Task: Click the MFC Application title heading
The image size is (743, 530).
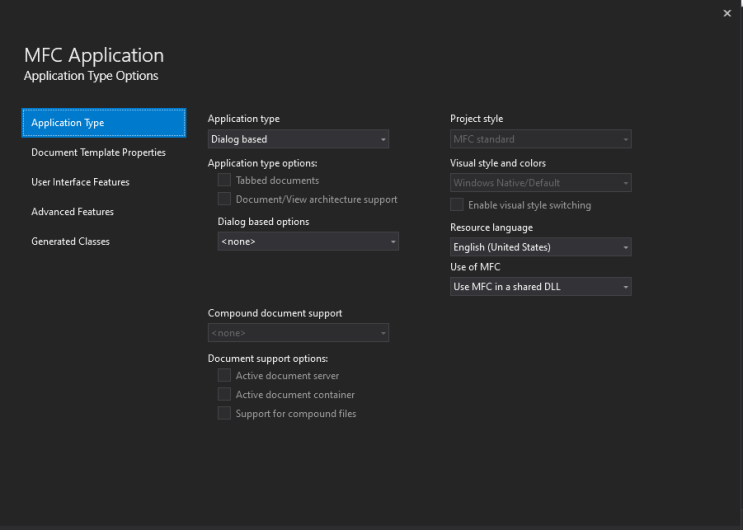Action: tap(93, 56)
